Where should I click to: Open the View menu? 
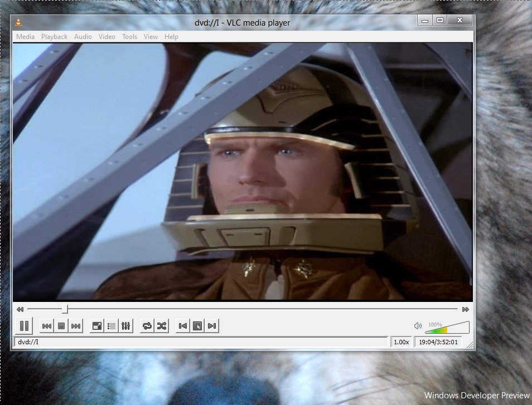click(151, 37)
